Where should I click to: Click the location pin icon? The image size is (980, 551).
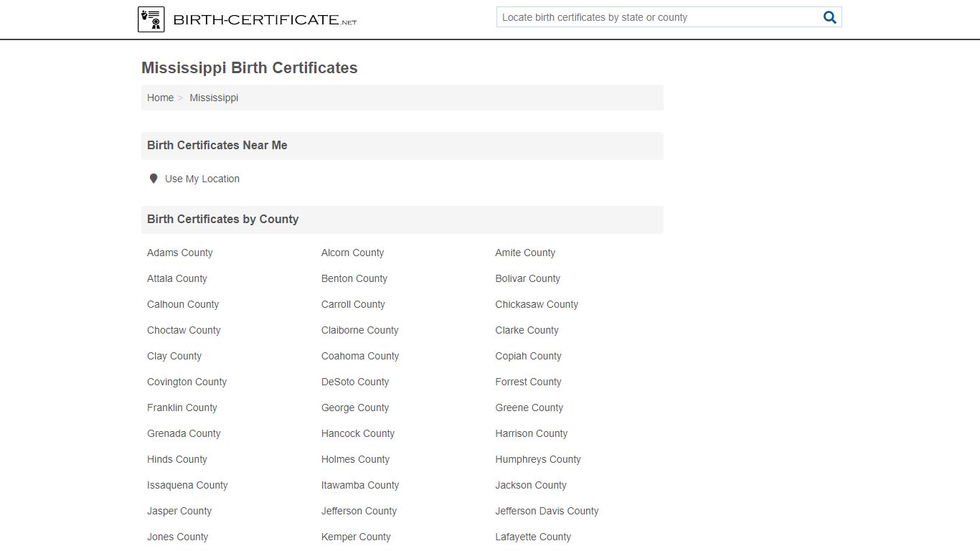(153, 179)
